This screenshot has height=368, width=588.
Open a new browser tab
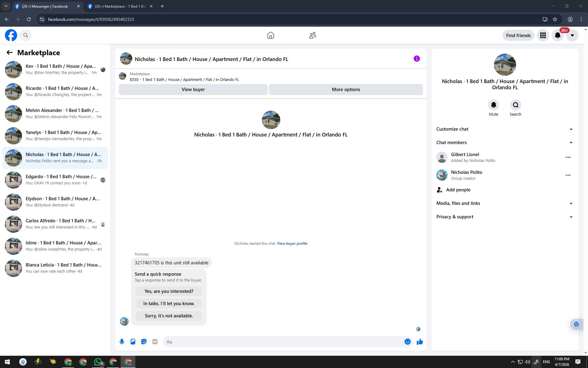(162, 6)
